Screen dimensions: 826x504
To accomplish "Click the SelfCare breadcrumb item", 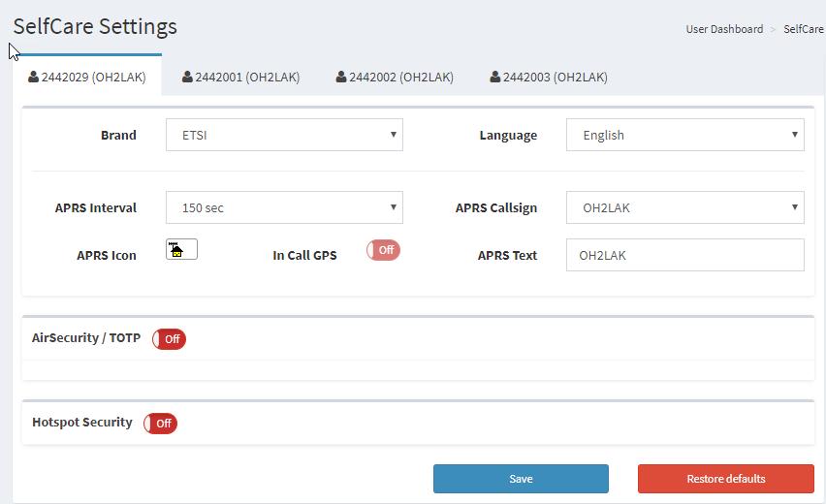I will tap(804, 29).
